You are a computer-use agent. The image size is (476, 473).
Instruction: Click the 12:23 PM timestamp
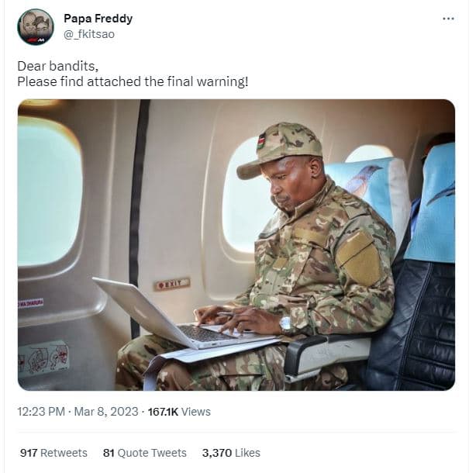coord(40,412)
